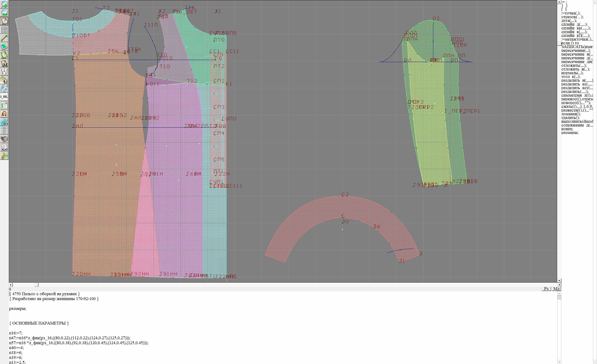
Task: Switch to the Рз tab
Action: 546,289
